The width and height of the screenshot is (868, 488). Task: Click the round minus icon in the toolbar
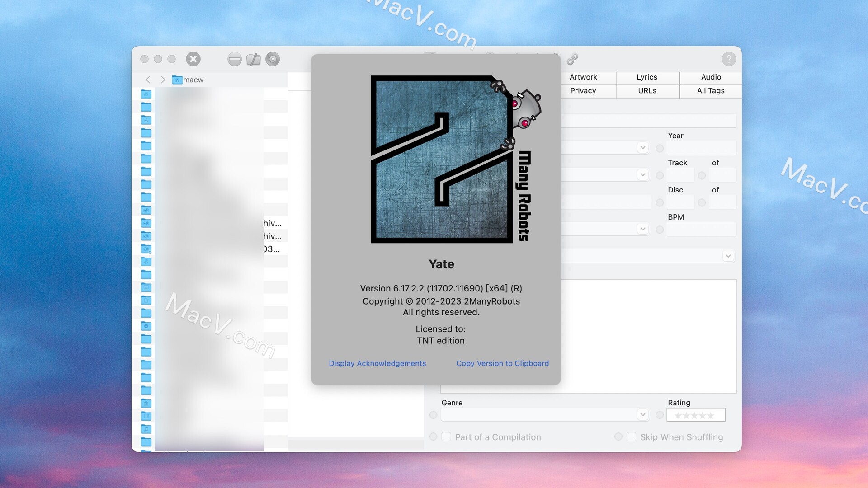coord(235,59)
